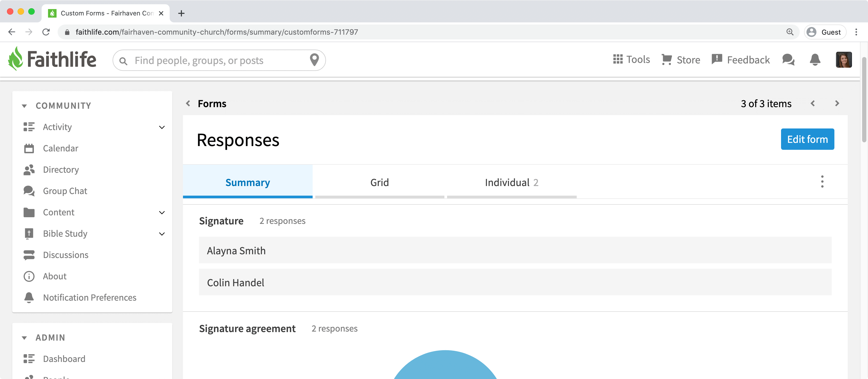
Task: Click the Activity sidebar icon
Action: (29, 127)
